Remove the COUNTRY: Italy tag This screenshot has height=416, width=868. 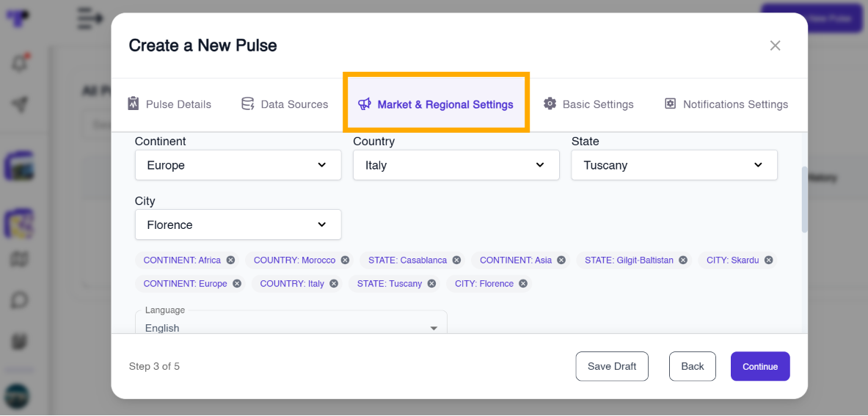coord(334,284)
